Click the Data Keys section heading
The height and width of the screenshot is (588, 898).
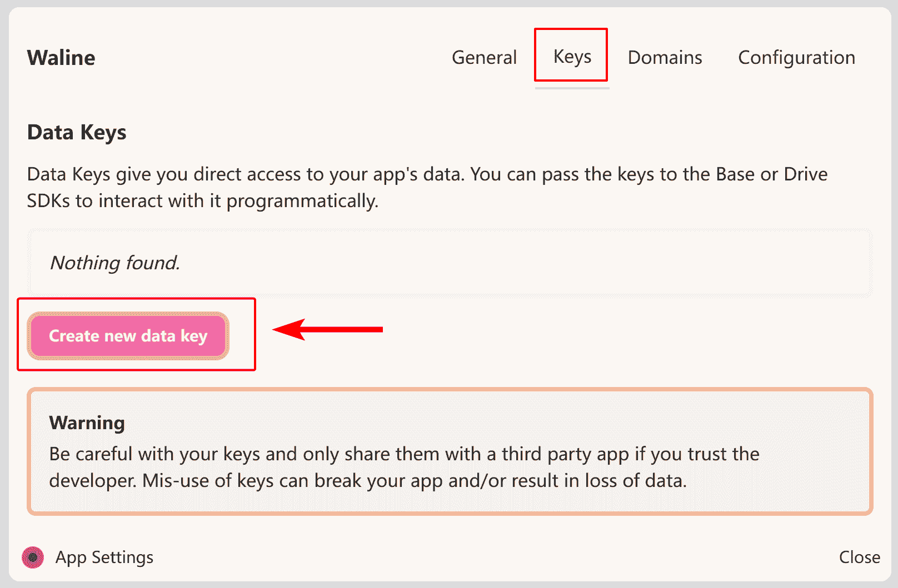(77, 133)
